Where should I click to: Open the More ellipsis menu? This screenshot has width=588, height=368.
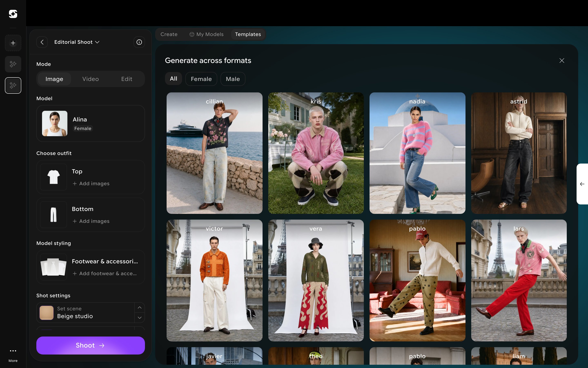13,351
